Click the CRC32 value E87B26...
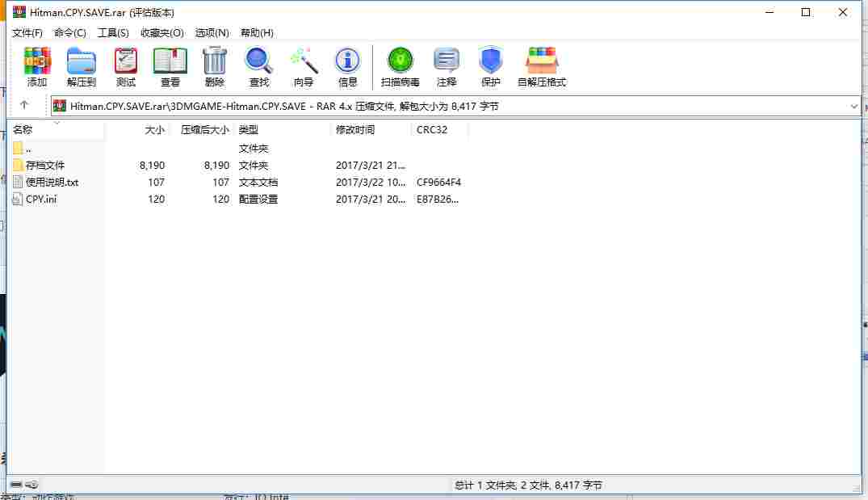The height and width of the screenshot is (500, 868). point(438,199)
